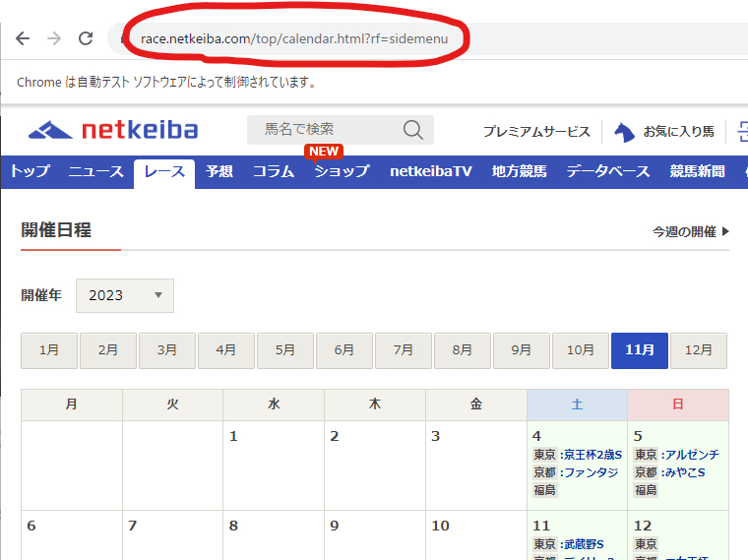748x560 pixels.
Task: Go back with the browser back arrow
Action: (23, 38)
